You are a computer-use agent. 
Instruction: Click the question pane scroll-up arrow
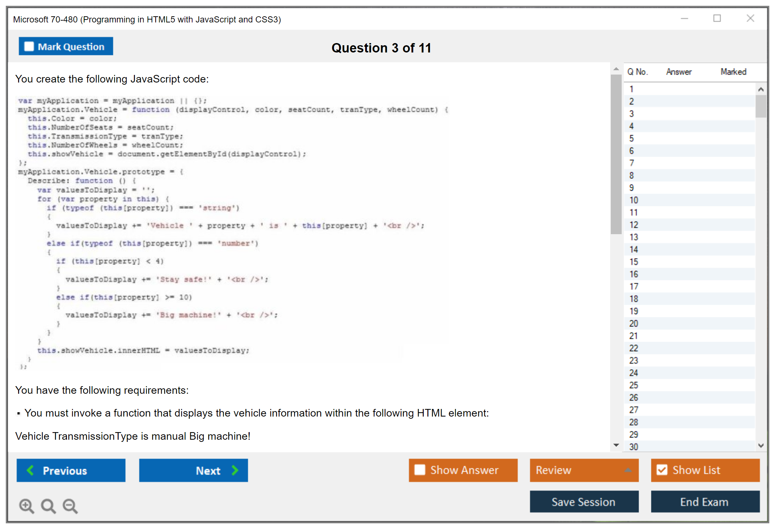coord(616,69)
